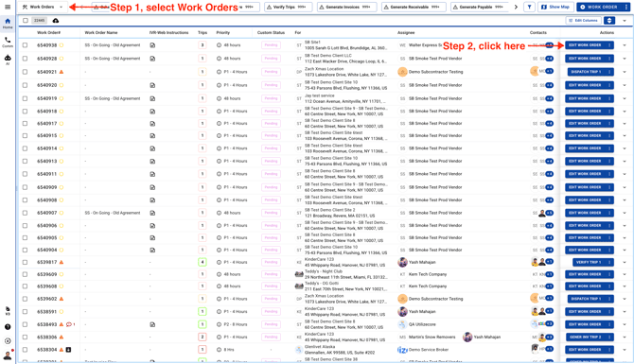This screenshot has width=634, height=364.
Task: Click the status circle icon on 6540920
Action: (x=62, y=85)
